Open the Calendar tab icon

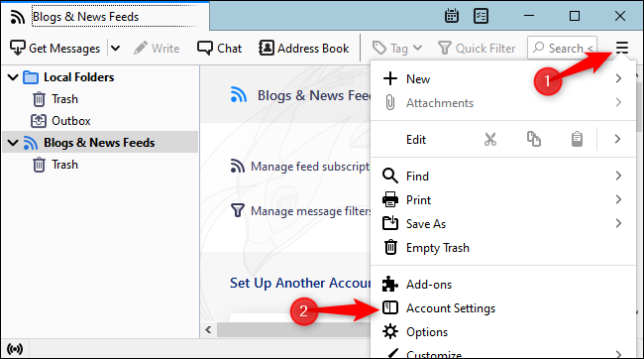point(452,16)
